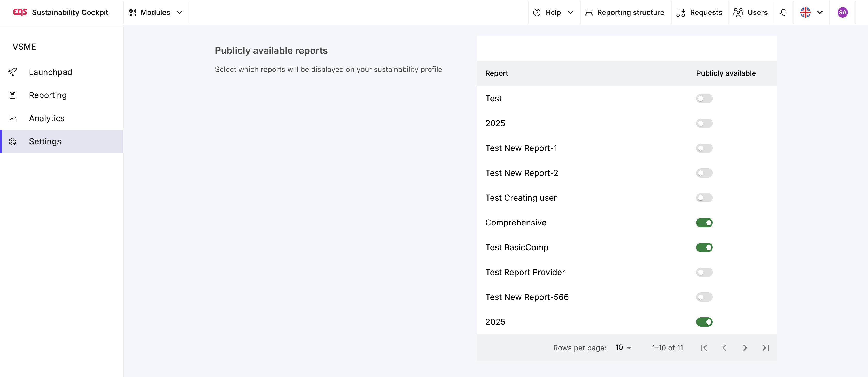This screenshot has width=868, height=377.
Task: Open the Reporting structure page
Action: coord(625,12)
